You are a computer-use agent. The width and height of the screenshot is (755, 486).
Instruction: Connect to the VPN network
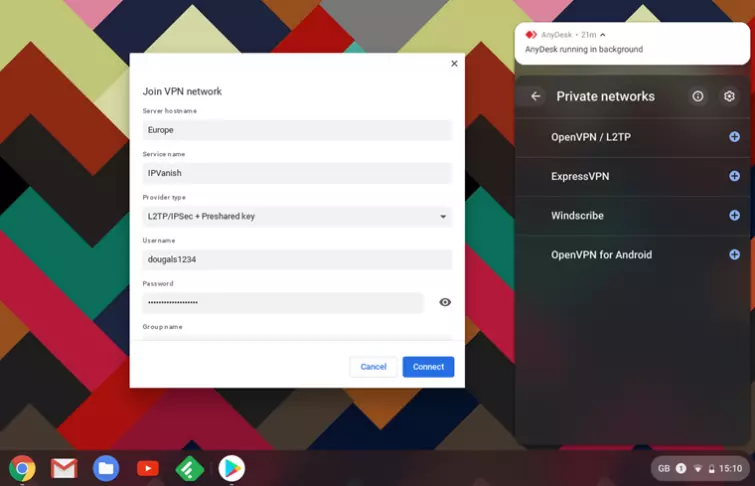tap(428, 367)
